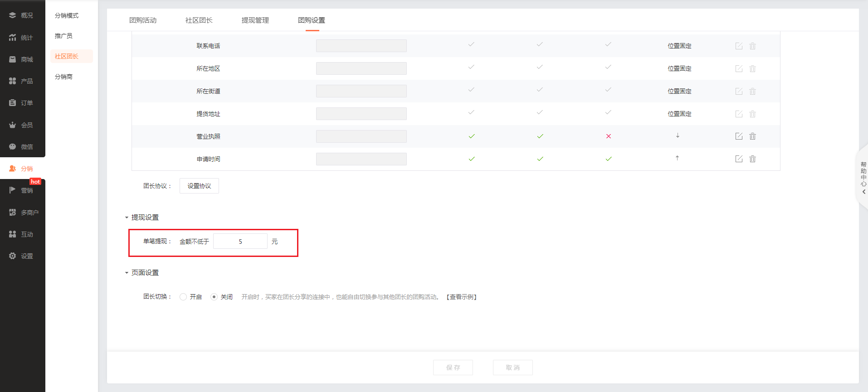Click the 营业执照 placeholder input
Viewport: 868px width, 392px height.
click(x=361, y=136)
